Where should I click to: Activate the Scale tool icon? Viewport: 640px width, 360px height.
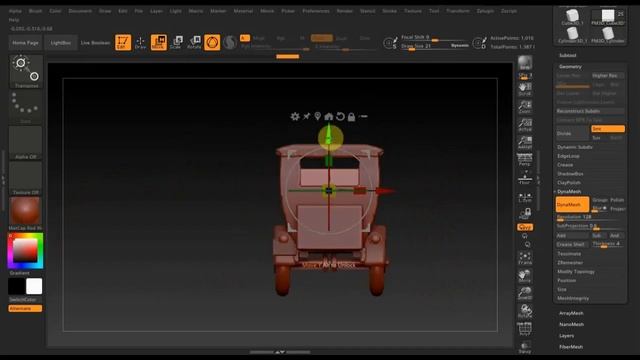176,42
